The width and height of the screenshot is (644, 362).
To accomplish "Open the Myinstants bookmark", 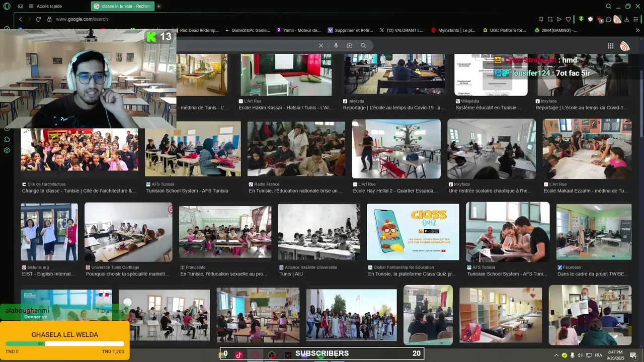I will (x=453, y=30).
